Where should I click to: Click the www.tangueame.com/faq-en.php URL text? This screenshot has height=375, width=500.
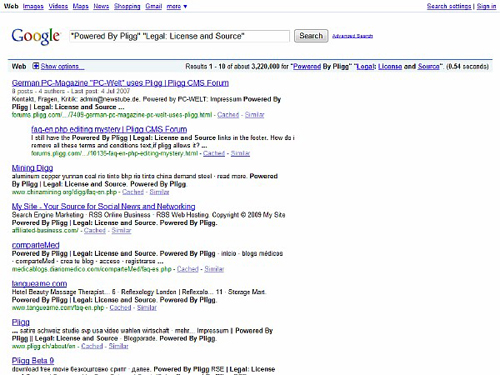click(58, 308)
